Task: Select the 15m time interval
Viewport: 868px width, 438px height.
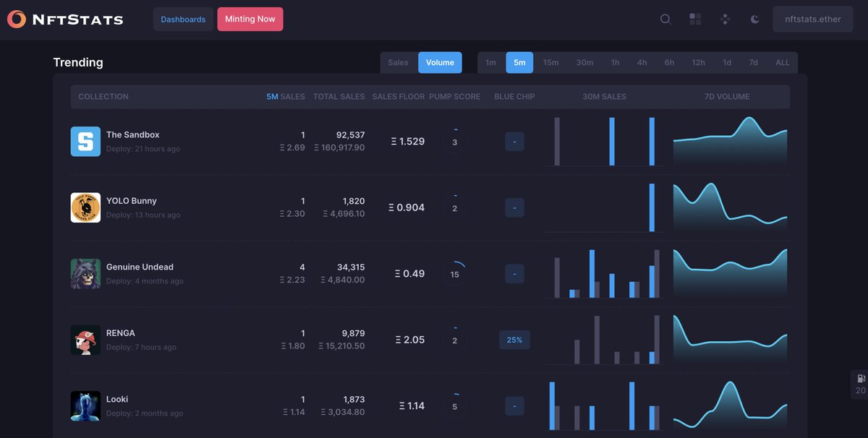Action: [x=550, y=62]
